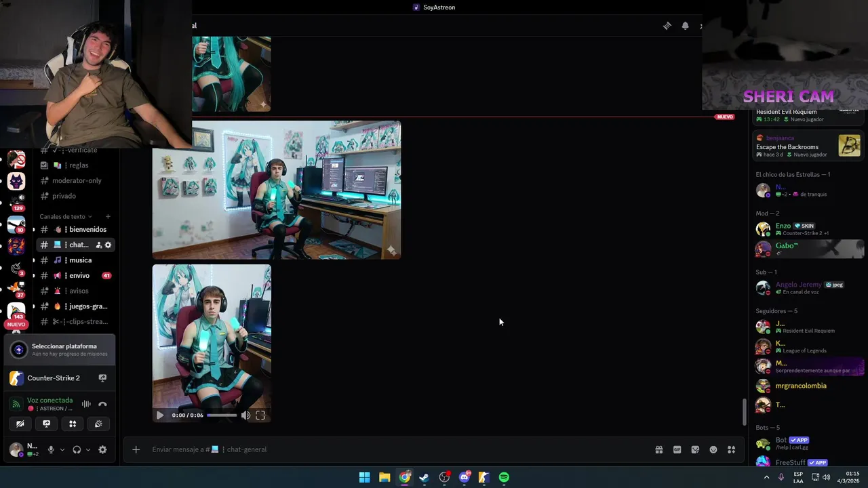Toggle camera on in voice panel
Image resolution: width=868 pixels, height=488 pixels.
pyautogui.click(x=20, y=424)
